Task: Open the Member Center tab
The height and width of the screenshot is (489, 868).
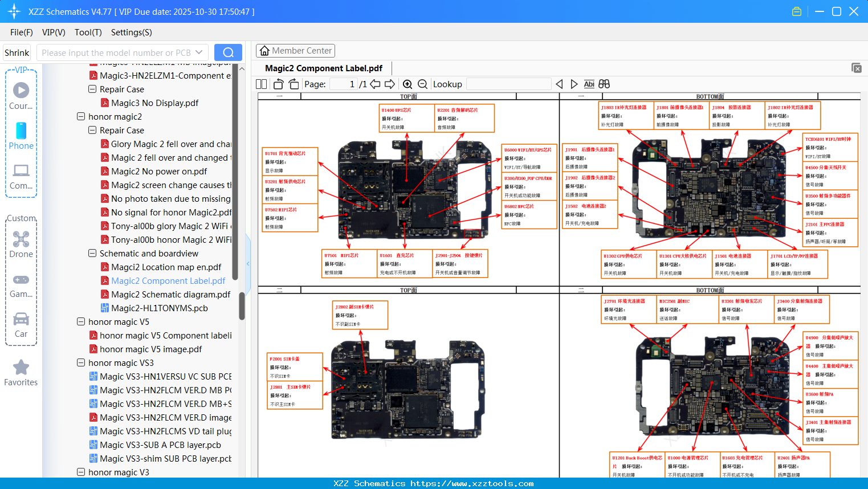Action: [x=295, y=51]
